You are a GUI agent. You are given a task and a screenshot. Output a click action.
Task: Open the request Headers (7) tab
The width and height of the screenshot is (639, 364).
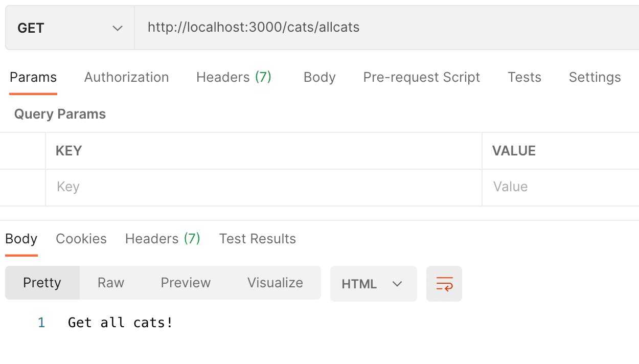point(234,77)
